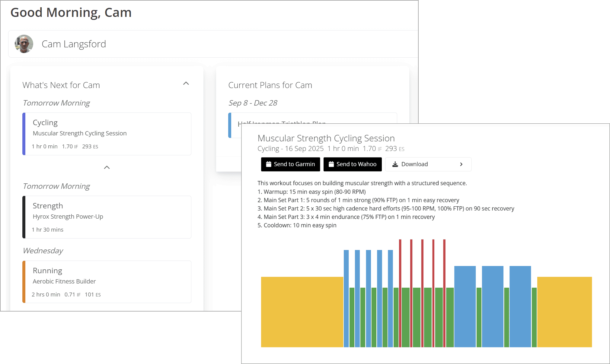Send workout to Wahoo
This screenshot has width=610, height=364.
tap(352, 164)
